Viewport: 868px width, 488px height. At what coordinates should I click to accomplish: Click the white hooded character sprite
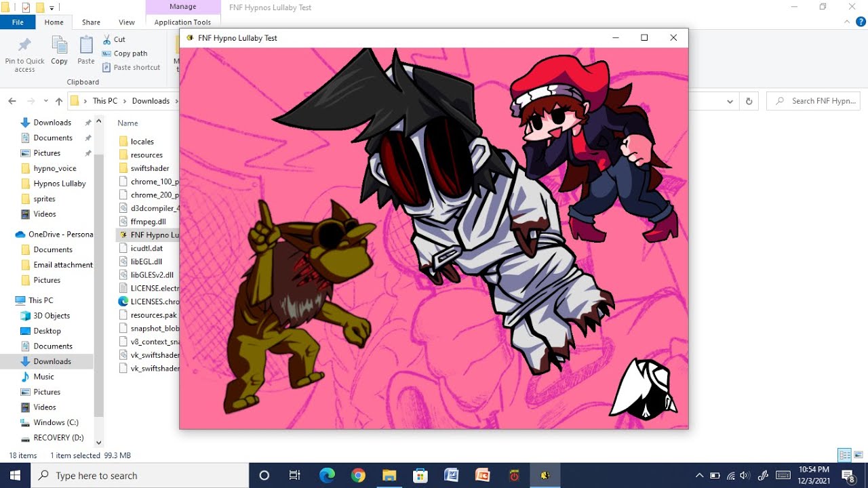click(644, 390)
